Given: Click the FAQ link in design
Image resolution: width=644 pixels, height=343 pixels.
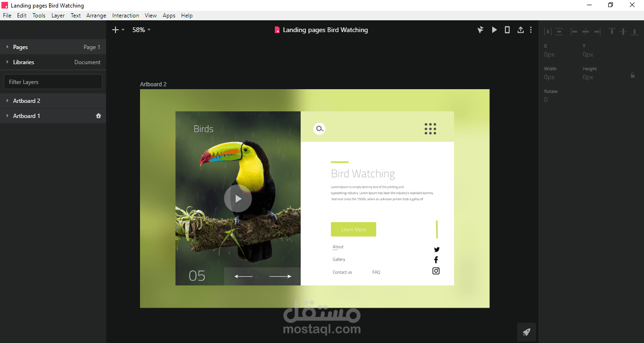Looking at the screenshot, I should 376,272.
